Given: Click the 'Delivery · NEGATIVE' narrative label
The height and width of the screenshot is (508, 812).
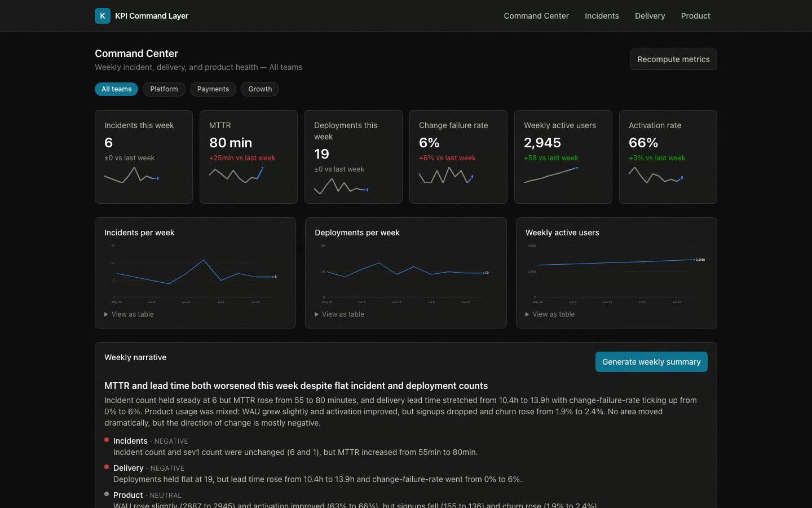Looking at the screenshot, I should pos(149,468).
